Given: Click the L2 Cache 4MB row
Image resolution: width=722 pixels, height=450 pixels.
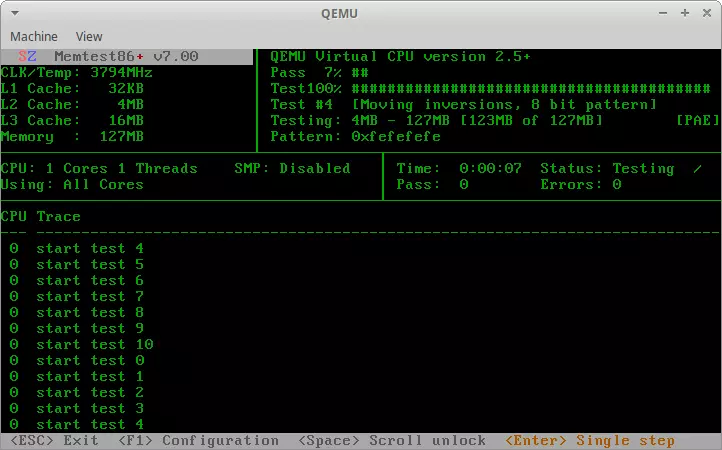Looking at the screenshot, I should click(x=72, y=105).
